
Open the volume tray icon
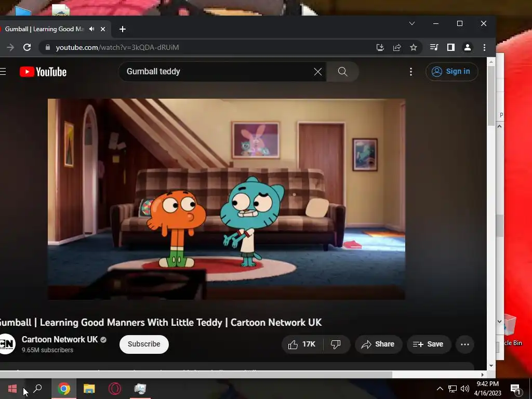tap(465, 389)
